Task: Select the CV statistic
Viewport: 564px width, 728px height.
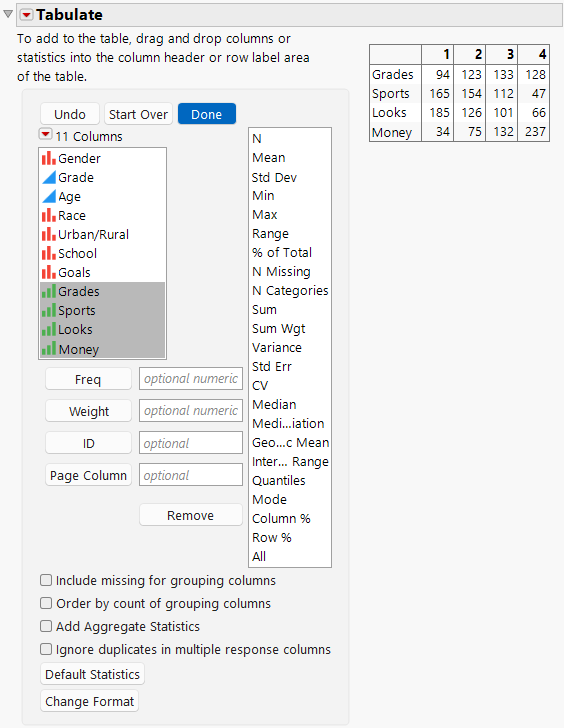Action: tap(260, 385)
